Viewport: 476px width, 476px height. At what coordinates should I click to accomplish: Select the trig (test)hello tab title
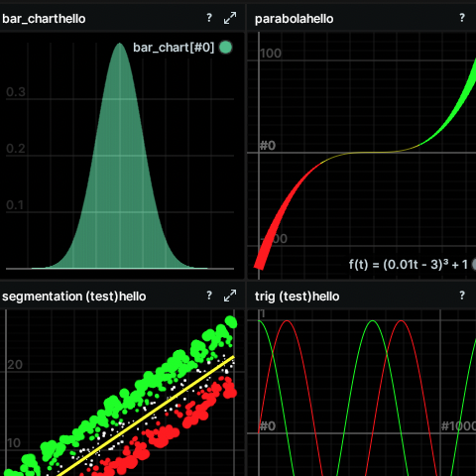(297, 297)
